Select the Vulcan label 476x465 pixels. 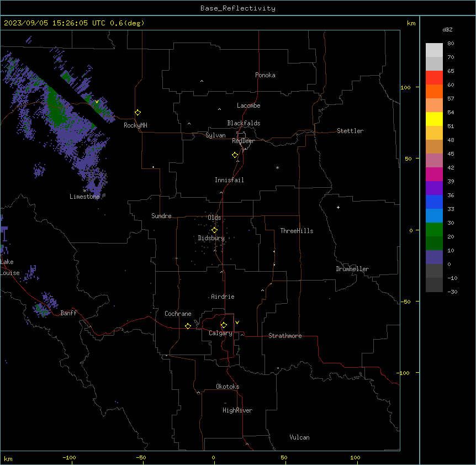300,437
